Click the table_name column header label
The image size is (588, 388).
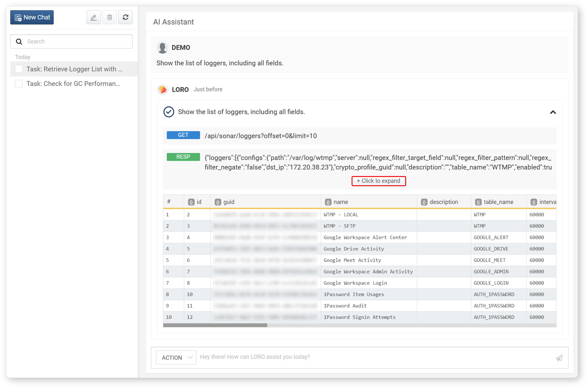[498, 202]
